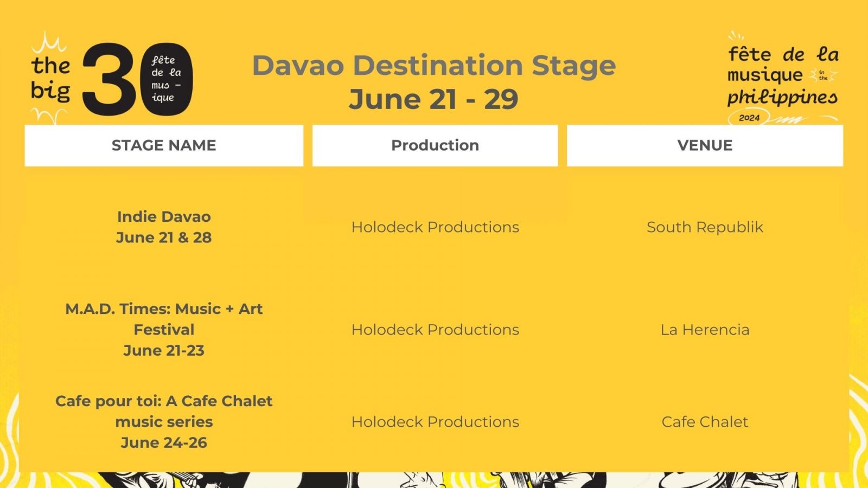Click the Davao Destination Stage title
This screenshot has height=488, width=868.
click(434, 66)
